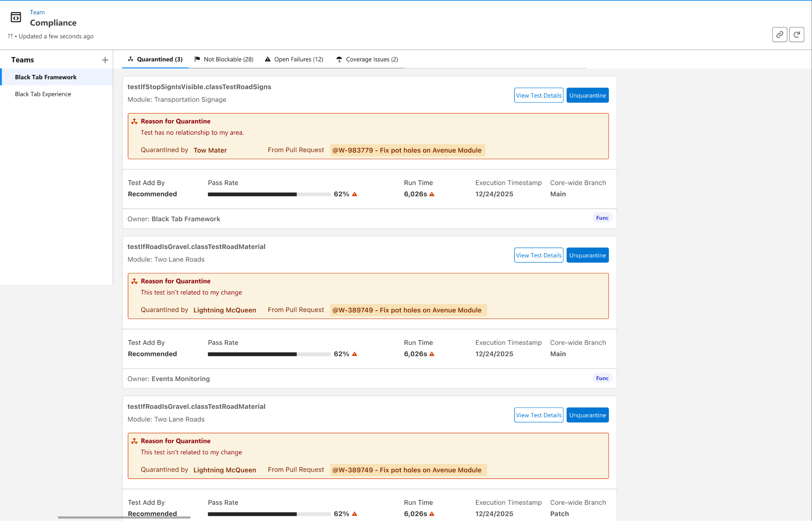
Task: Add a new team with plus icon
Action: tap(105, 60)
